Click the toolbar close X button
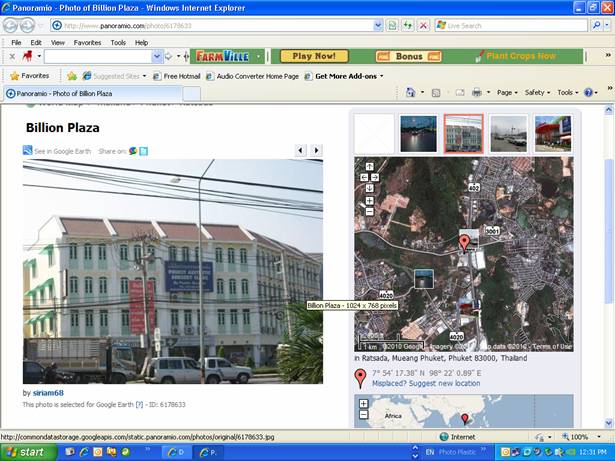This screenshot has width=615, height=461. coord(12,56)
